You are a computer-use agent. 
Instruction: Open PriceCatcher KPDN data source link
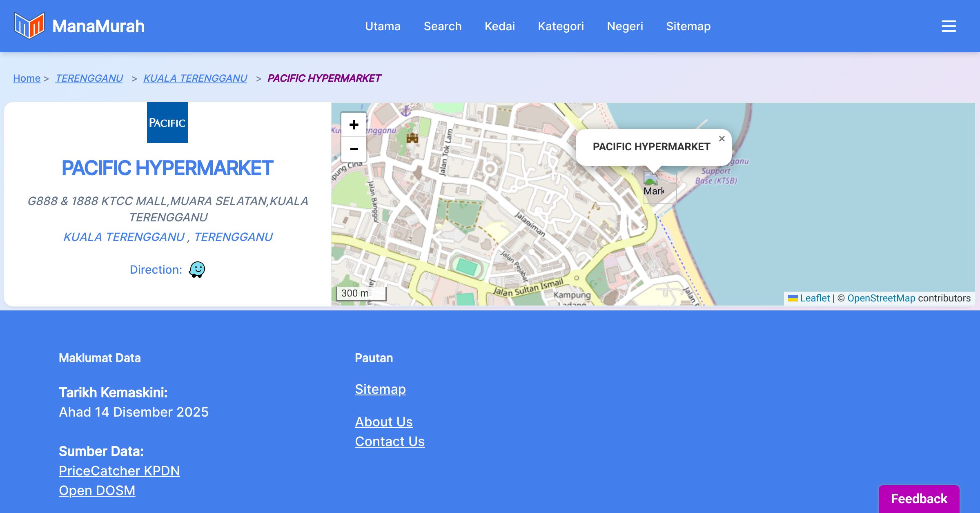coord(119,471)
